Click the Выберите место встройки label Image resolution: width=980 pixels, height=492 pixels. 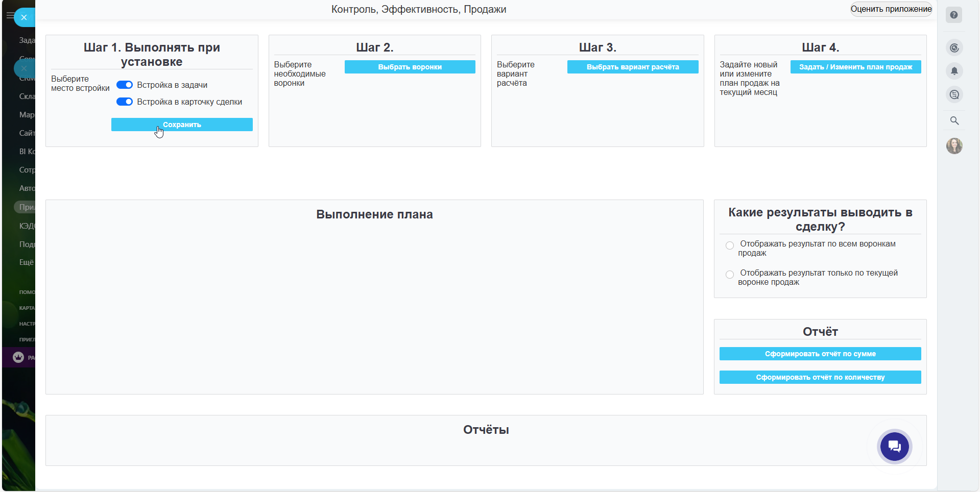[80, 84]
